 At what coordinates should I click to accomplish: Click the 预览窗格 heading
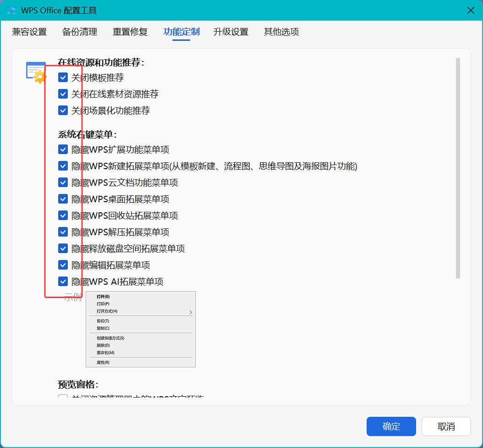click(78, 384)
